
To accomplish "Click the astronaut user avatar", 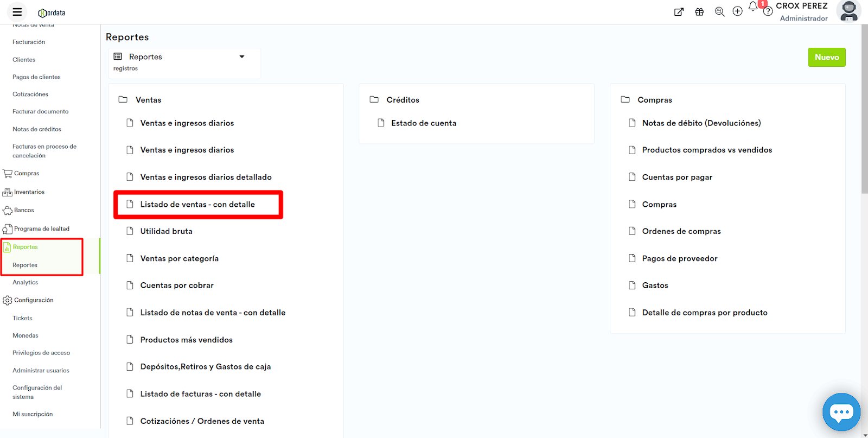I will coord(848,11).
